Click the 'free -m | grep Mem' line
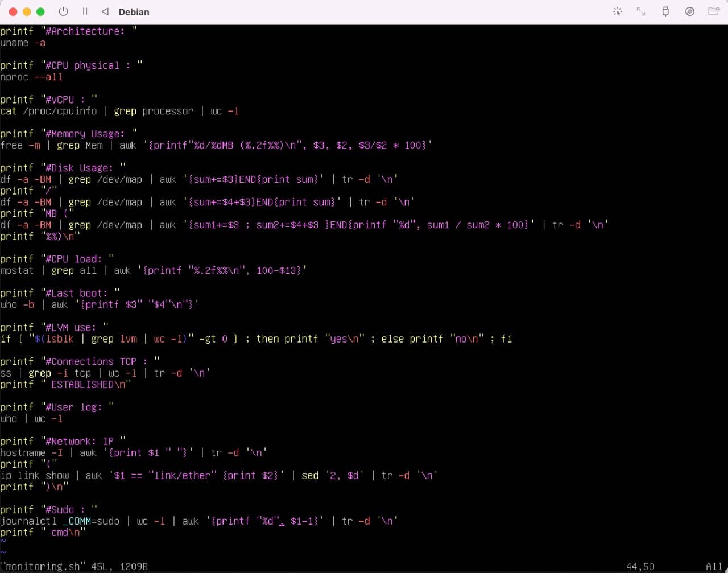The width and height of the screenshot is (728, 573). click(216, 145)
